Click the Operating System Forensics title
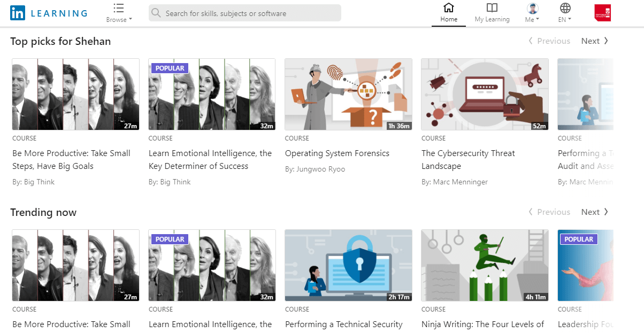Screen dimensions: 644x333 (x=337, y=153)
